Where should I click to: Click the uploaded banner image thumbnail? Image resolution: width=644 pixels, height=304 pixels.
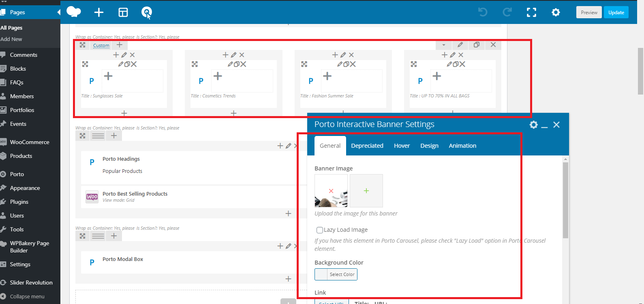(x=331, y=191)
